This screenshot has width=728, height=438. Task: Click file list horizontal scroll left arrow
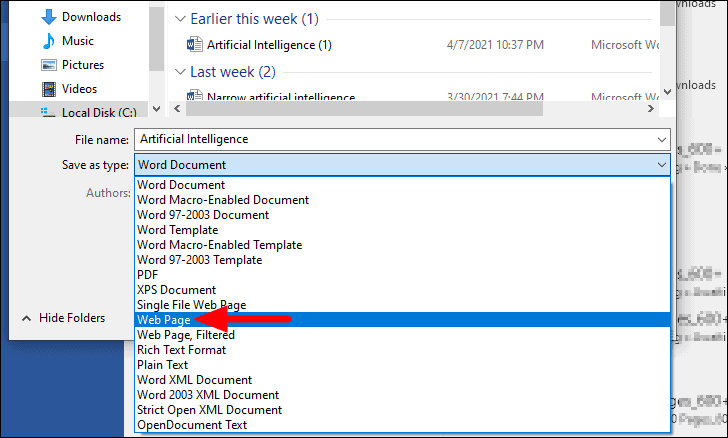point(177,109)
